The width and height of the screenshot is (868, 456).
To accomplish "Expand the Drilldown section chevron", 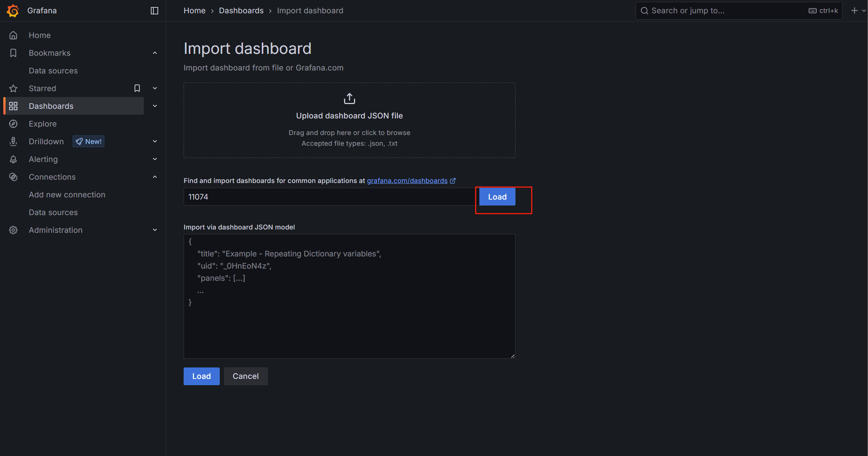I will point(155,142).
